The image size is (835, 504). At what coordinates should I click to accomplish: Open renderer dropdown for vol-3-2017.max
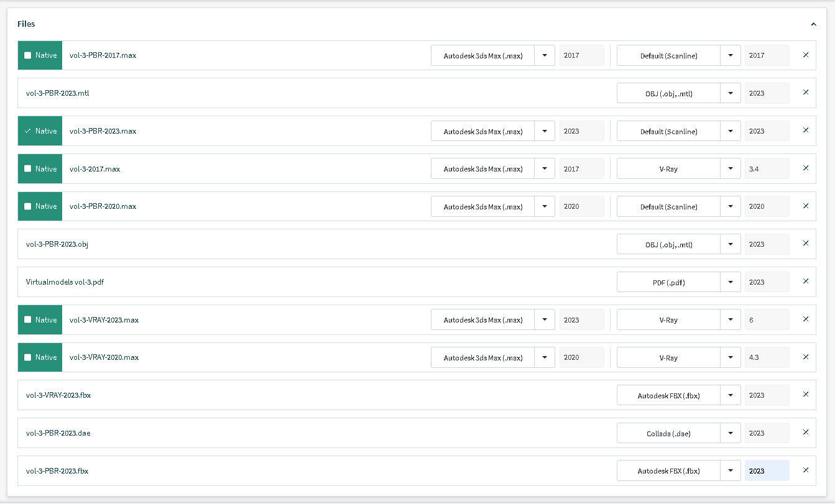pyautogui.click(x=731, y=169)
